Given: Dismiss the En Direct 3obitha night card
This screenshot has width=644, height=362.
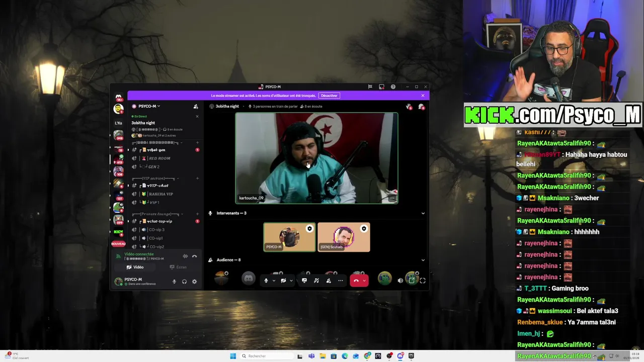Looking at the screenshot, I should pyautogui.click(x=197, y=117).
